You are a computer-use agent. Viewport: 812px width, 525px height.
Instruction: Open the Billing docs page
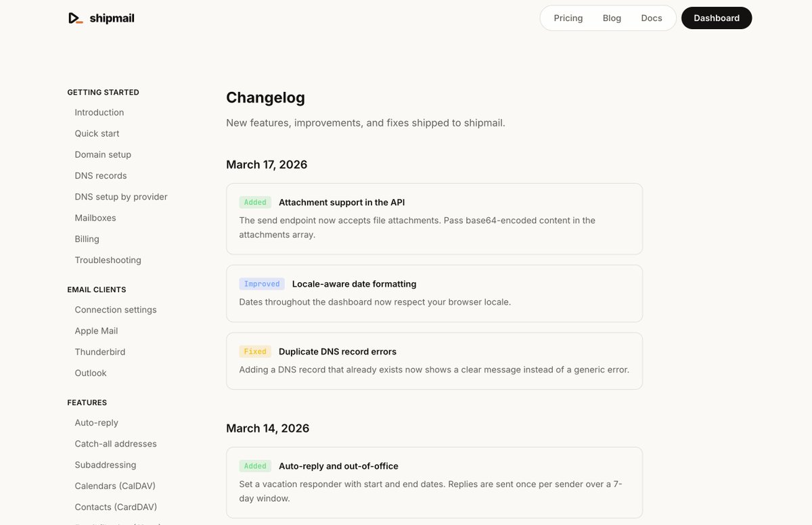pos(87,239)
